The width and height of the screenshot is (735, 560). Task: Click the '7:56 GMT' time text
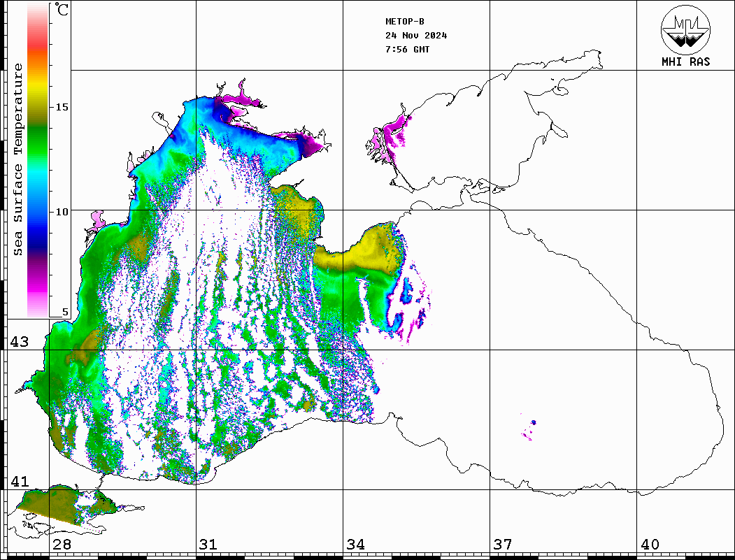[407, 49]
